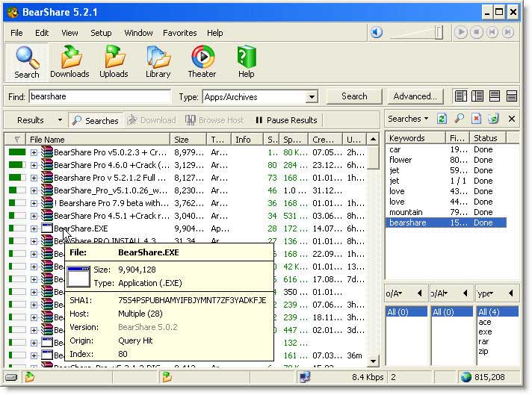
Task: Toggle the Searches toolbar button
Action: point(96,120)
